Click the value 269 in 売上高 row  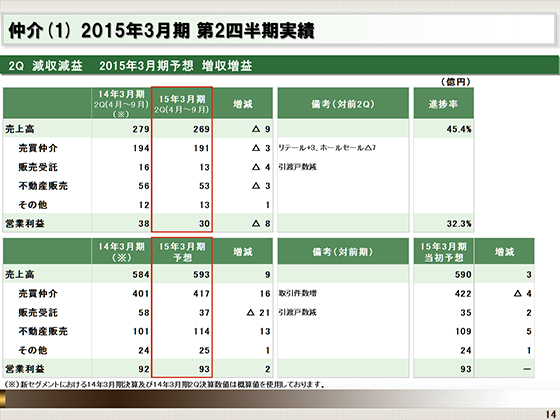[201, 129]
